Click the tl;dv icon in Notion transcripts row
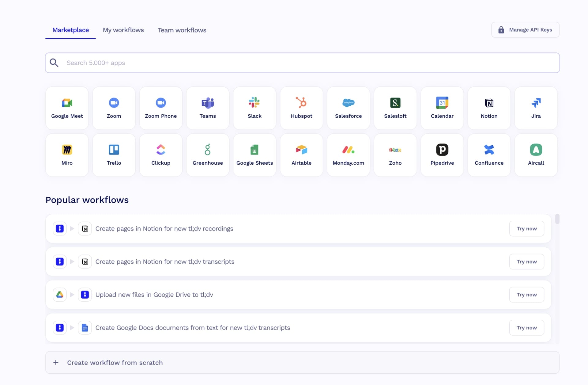This screenshot has width=588, height=385. pyautogui.click(x=60, y=262)
